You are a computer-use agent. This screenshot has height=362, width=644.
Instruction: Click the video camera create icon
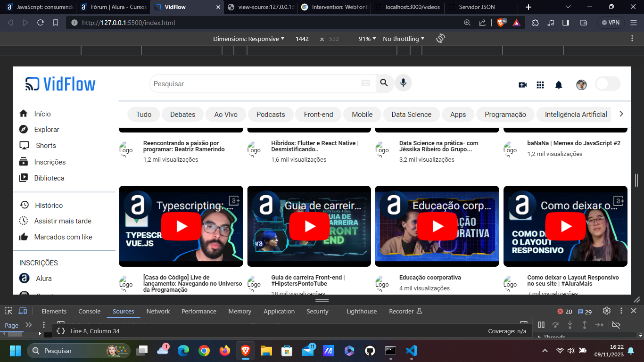click(522, 85)
